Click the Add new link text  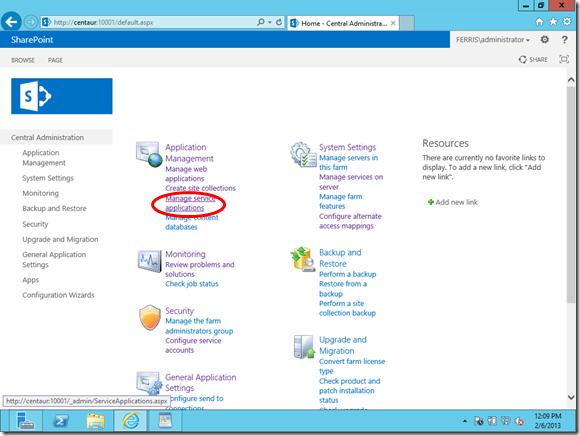pyautogui.click(x=456, y=202)
